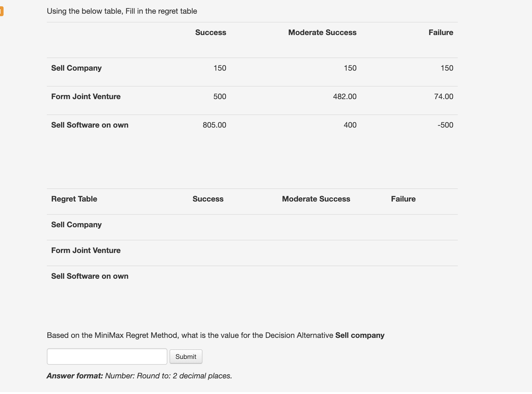Click the 150 value under Success for Sell Company
The height and width of the screenshot is (394, 532).
pos(220,68)
